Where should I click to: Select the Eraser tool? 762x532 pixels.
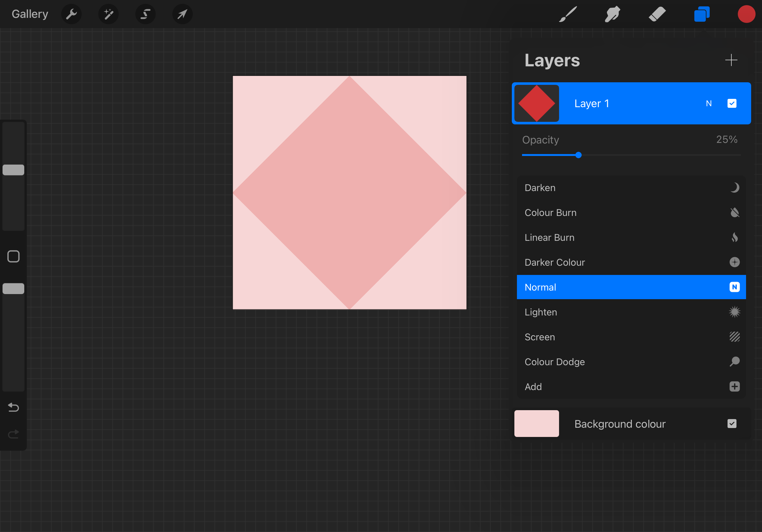pos(657,14)
